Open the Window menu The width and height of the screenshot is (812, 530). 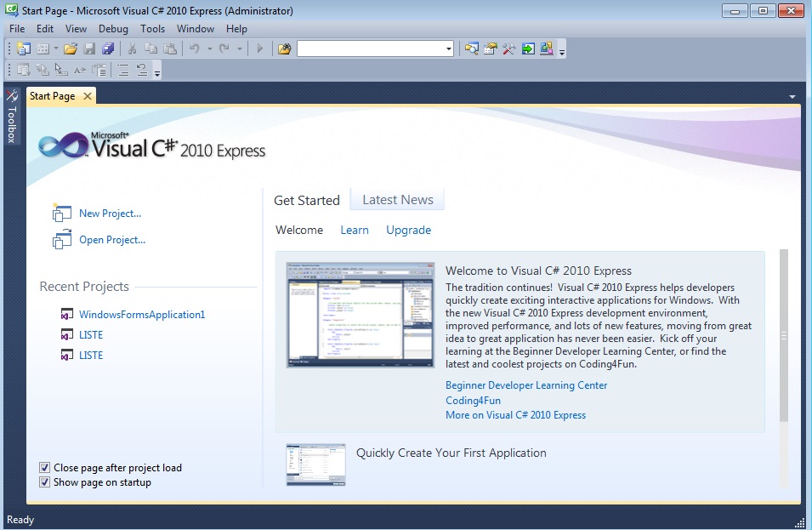(196, 28)
